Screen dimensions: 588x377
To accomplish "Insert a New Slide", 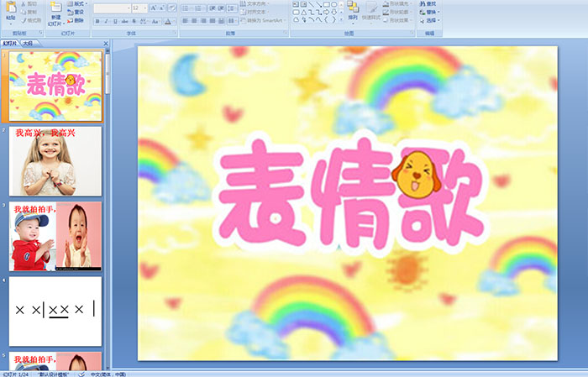I will coord(56,14).
